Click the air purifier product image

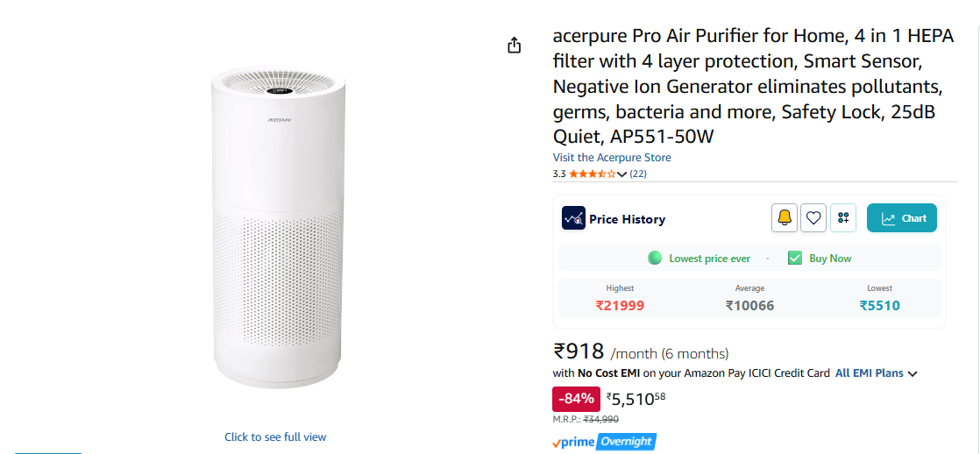[x=276, y=228]
